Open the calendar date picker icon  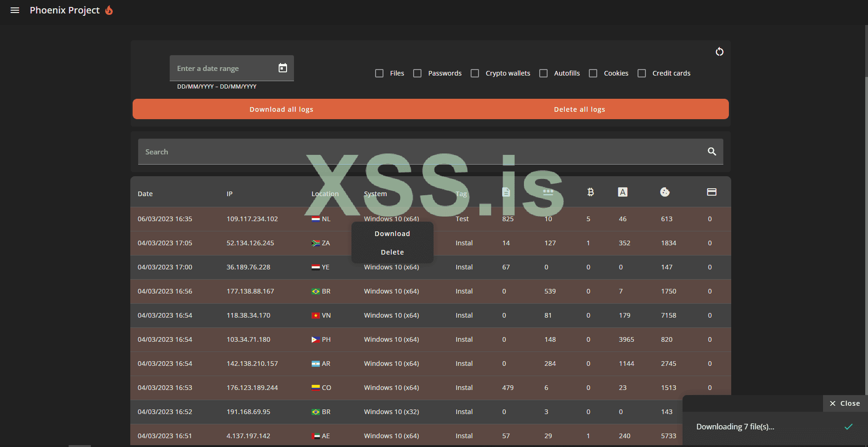(x=282, y=68)
